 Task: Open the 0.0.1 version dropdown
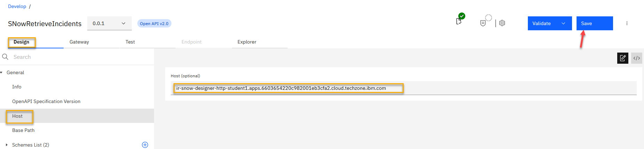[x=109, y=23]
